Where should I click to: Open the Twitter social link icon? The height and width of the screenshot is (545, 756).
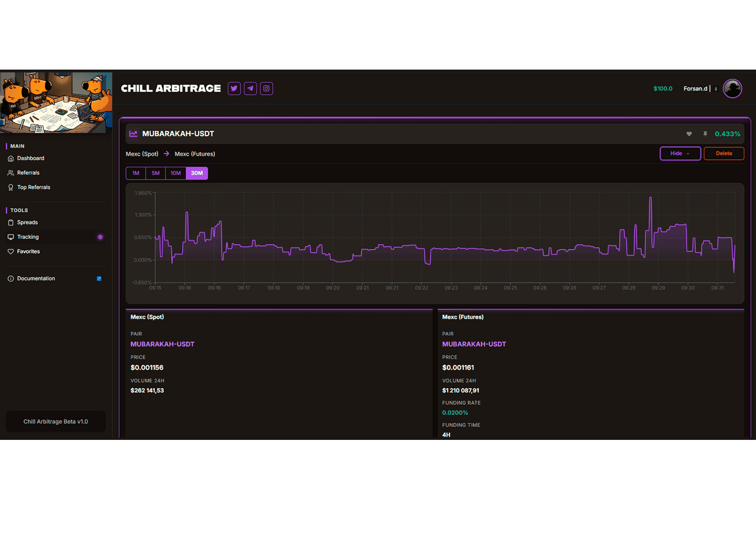tap(234, 89)
